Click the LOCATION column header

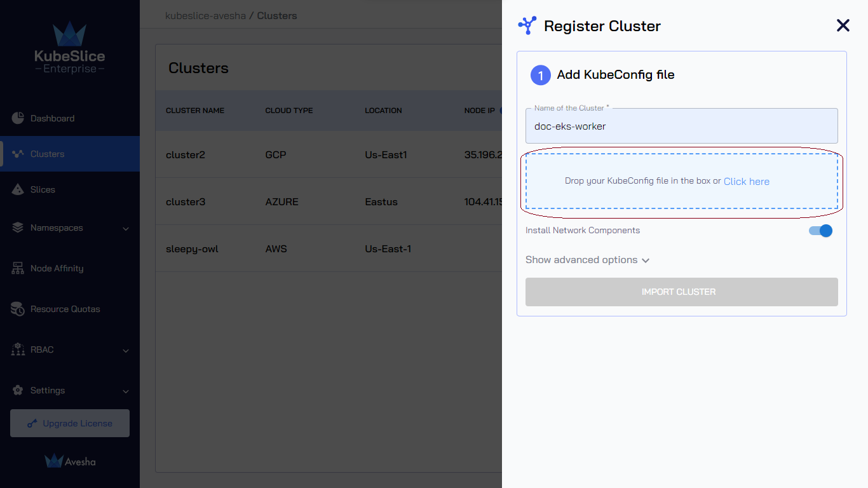tap(383, 111)
